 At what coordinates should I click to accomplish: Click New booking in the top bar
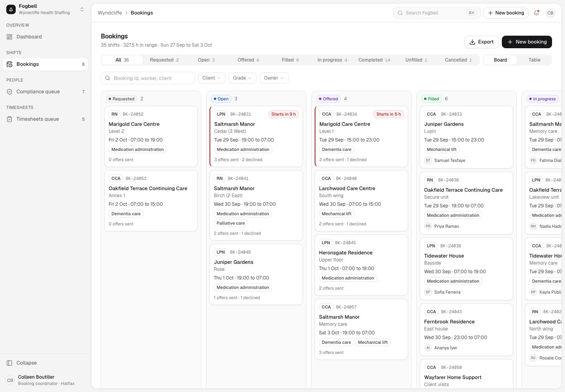coord(506,13)
